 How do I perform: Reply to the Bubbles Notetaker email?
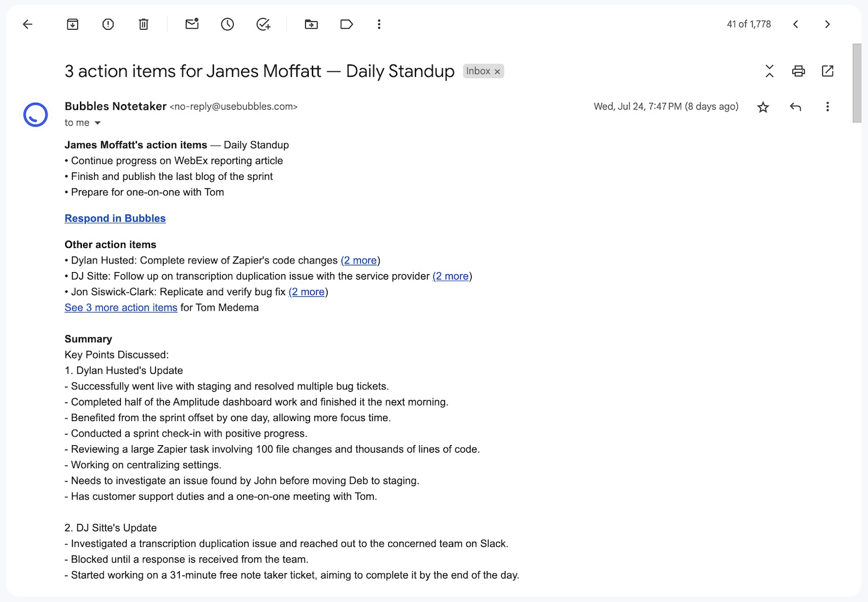(x=795, y=107)
